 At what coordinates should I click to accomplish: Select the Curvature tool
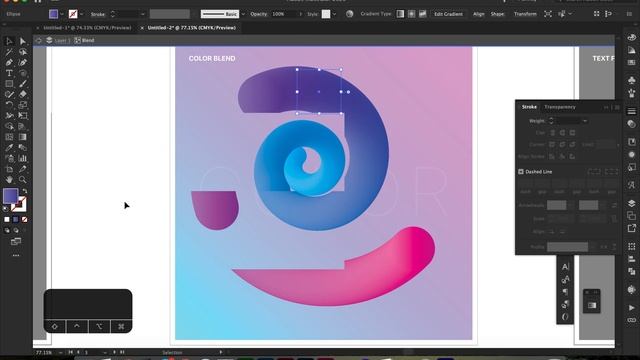(x=23, y=62)
